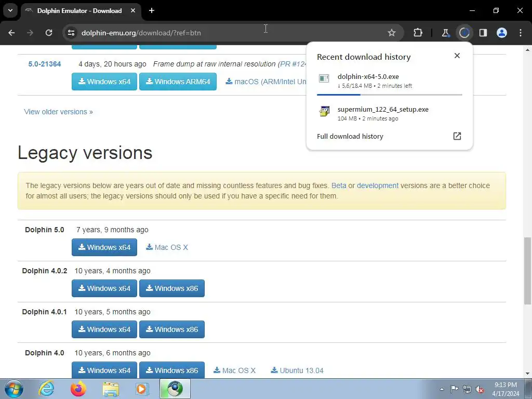Open the network tray icon
This screenshot has width=532, height=399.
pos(467,389)
